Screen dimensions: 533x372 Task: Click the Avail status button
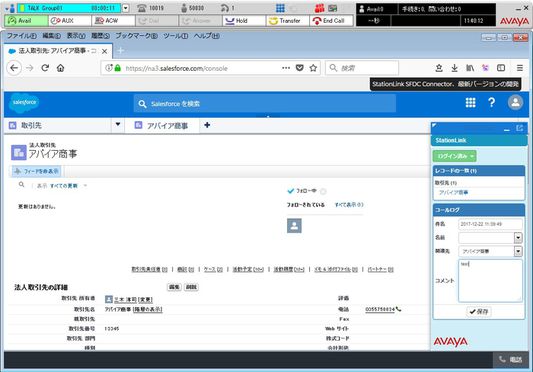click(x=26, y=21)
